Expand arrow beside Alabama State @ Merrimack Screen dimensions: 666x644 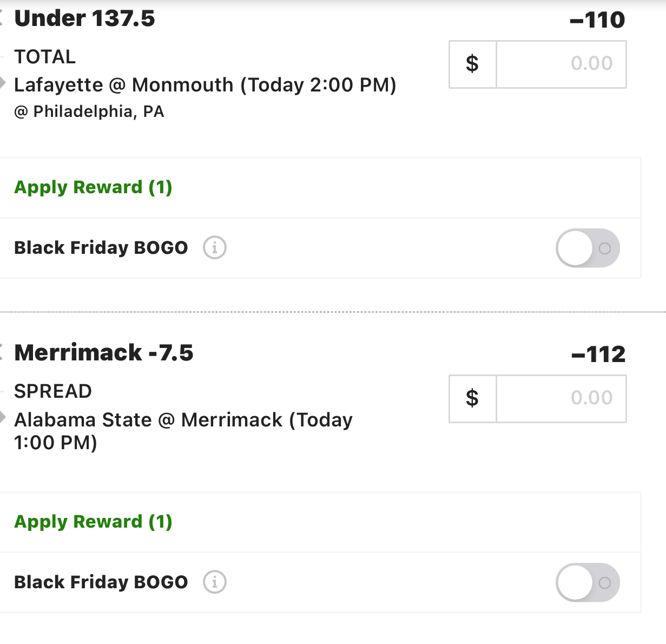pos(2,418)
